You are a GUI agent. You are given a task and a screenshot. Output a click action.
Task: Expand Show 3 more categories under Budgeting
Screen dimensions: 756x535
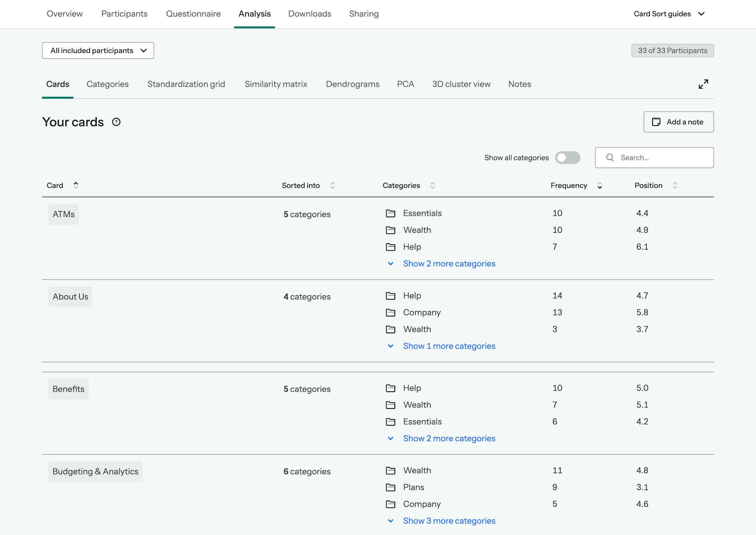pos(449,521)
